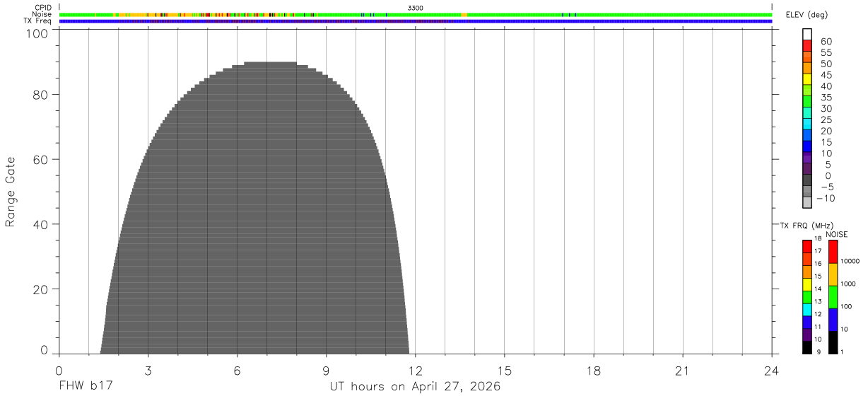The width and height of the screenshot is (868, 401).
Task: Click the light gray bottom ELEV colorbar segment
Action: tap(807, 203)
